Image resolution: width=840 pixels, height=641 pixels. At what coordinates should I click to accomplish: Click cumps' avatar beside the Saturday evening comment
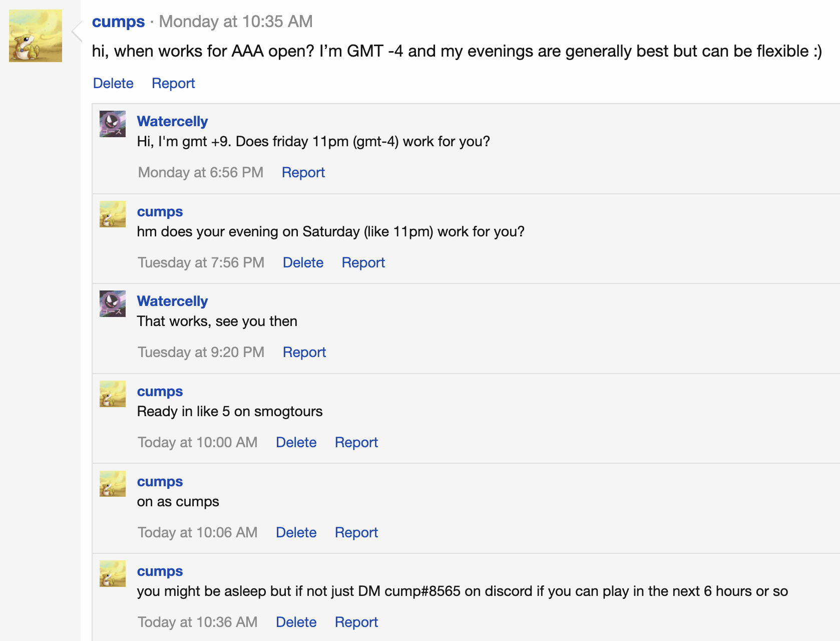[x=113, y=214]
